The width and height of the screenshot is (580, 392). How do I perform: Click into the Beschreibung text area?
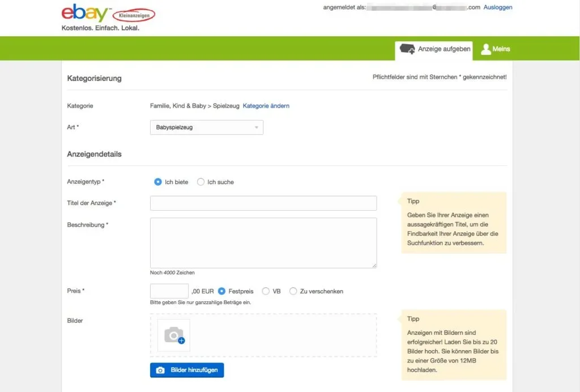(x=263, y=242)
